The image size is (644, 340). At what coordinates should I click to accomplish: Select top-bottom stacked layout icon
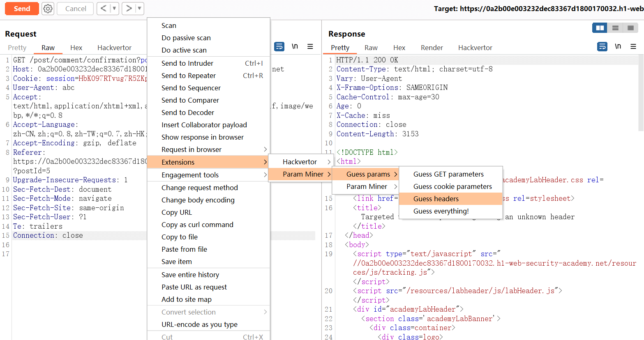[615, 28]
